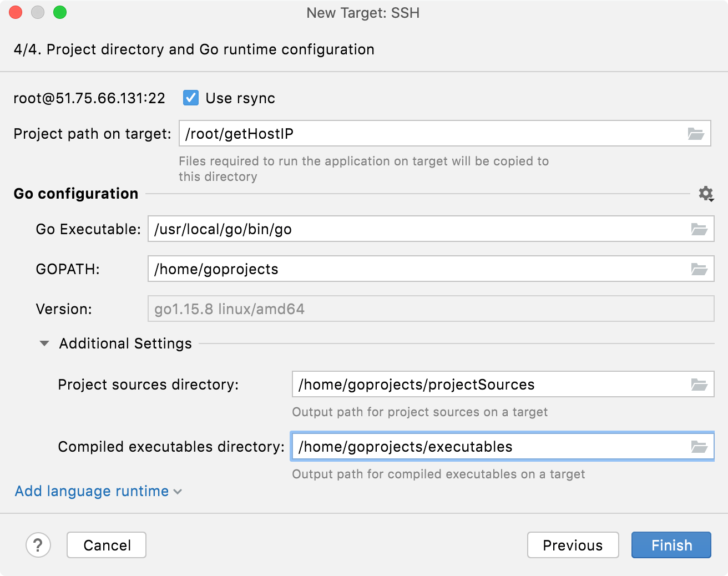Open folder picker for Compiled executables directory
The height and width of the screenshot is (576, 728).
700,446
